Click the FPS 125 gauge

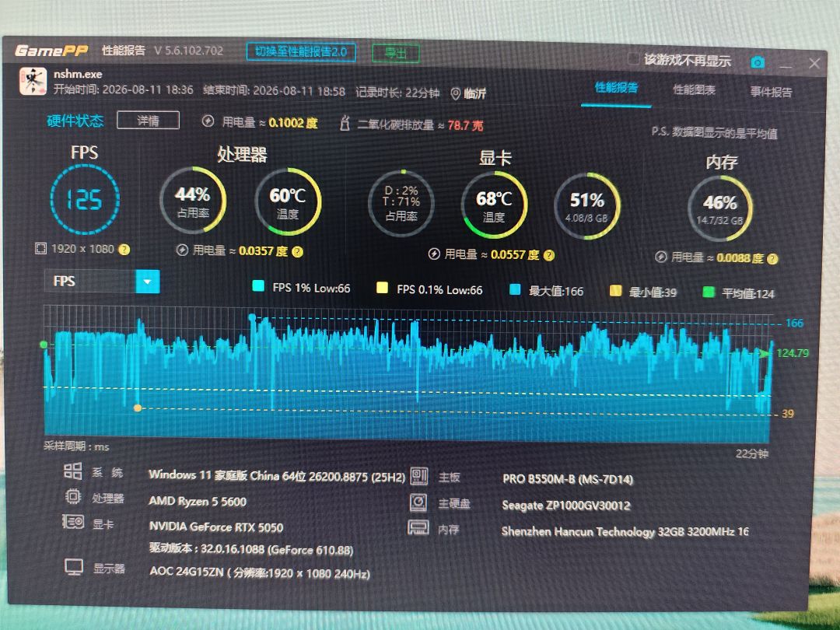pyautogui.click(x=85, y=200)
